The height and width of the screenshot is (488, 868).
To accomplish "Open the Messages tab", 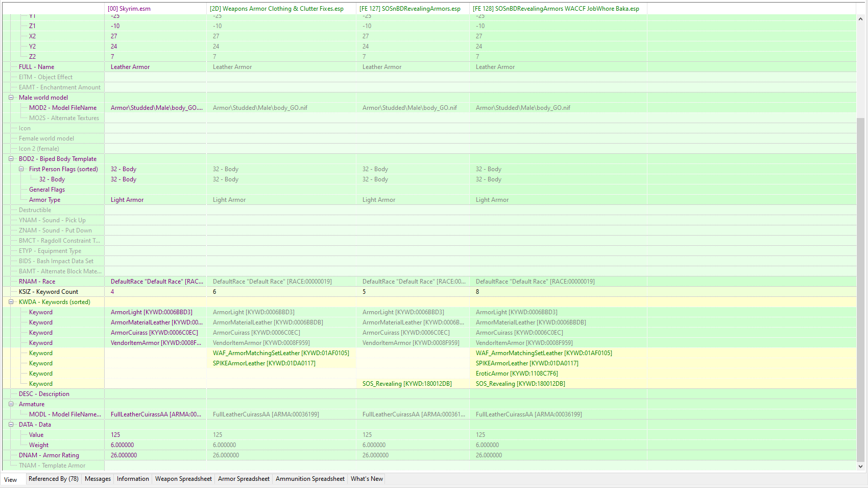I will point(98,479).
